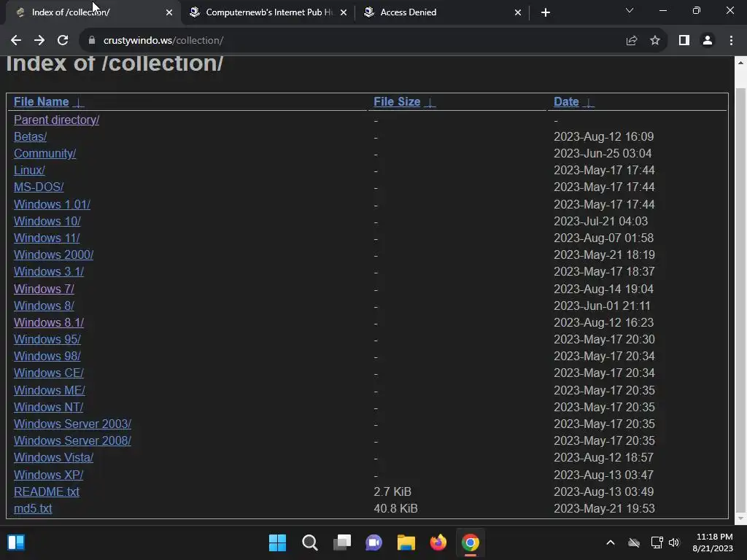Open Chrome three-dot menu

coord(731,41)
